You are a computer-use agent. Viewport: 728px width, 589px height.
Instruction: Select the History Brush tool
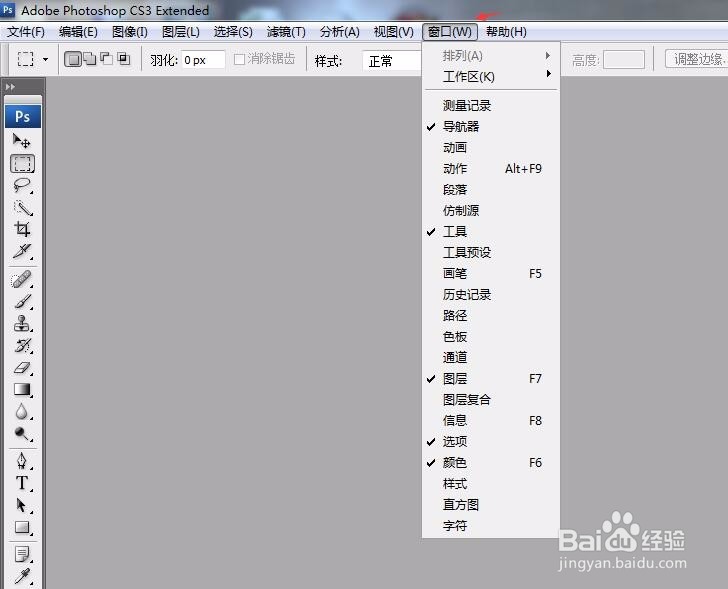22,346
